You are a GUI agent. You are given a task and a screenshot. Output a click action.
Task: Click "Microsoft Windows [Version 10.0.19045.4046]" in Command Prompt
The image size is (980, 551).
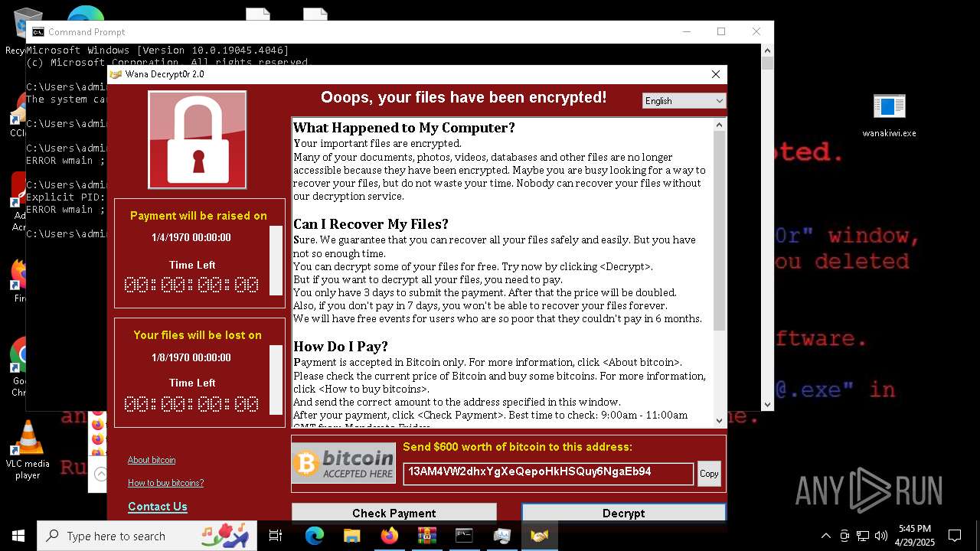[158, 51]
